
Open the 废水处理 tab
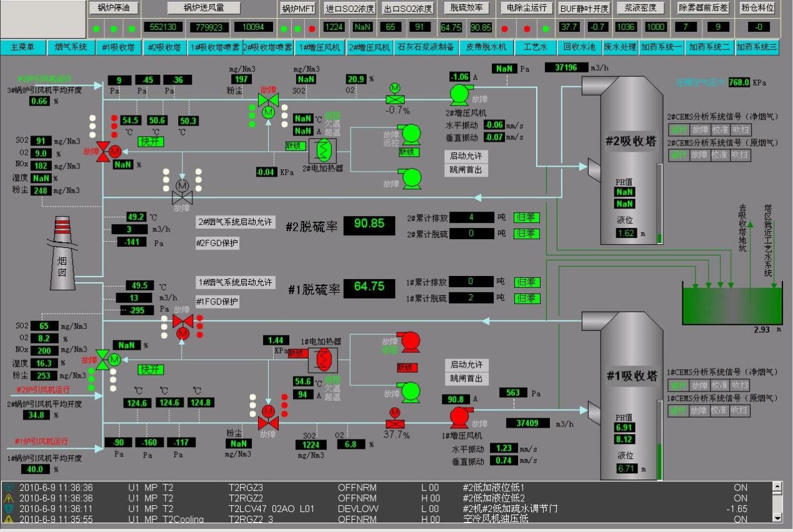pyautogui.click(x=619, y=48)
